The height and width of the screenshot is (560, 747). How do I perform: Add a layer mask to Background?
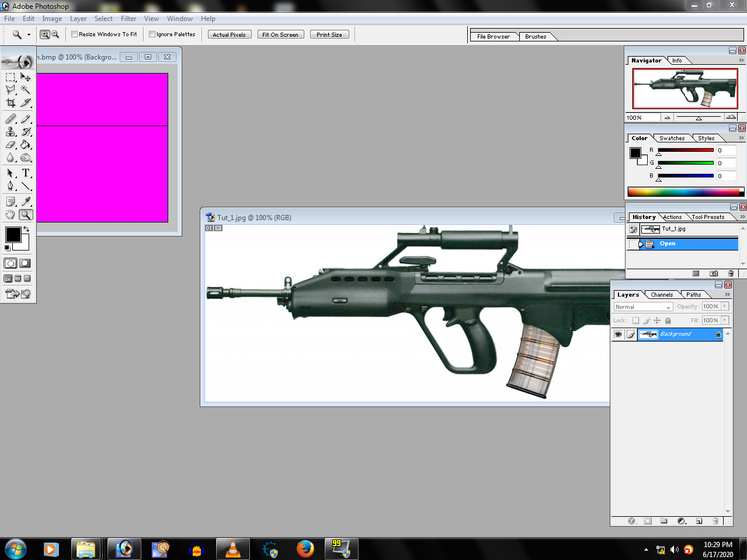(647, 520)
